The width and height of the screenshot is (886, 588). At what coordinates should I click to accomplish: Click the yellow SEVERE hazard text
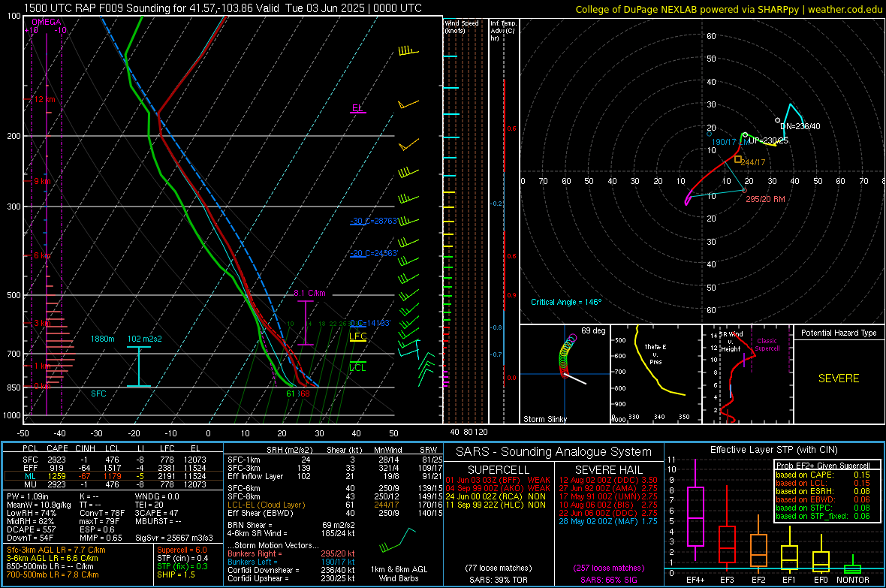tap(839, 378)
